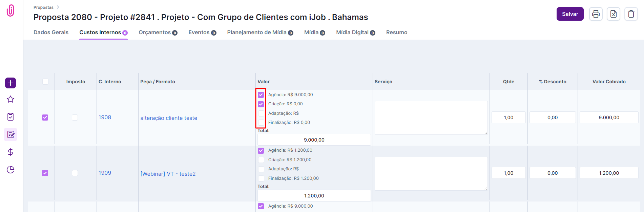Click the % Desconto field for item 1908
The height and width of the screenshot is (212, 644).
(552, 118)
